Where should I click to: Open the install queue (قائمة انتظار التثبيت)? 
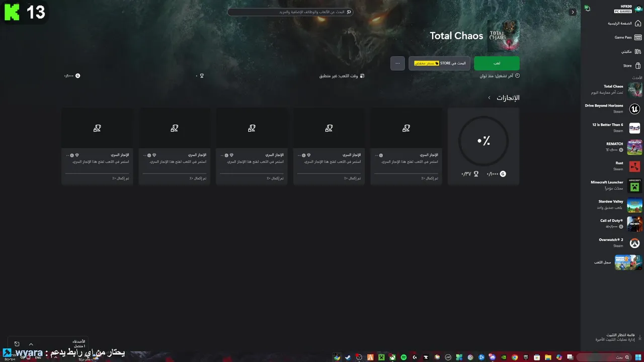(615, 337)
